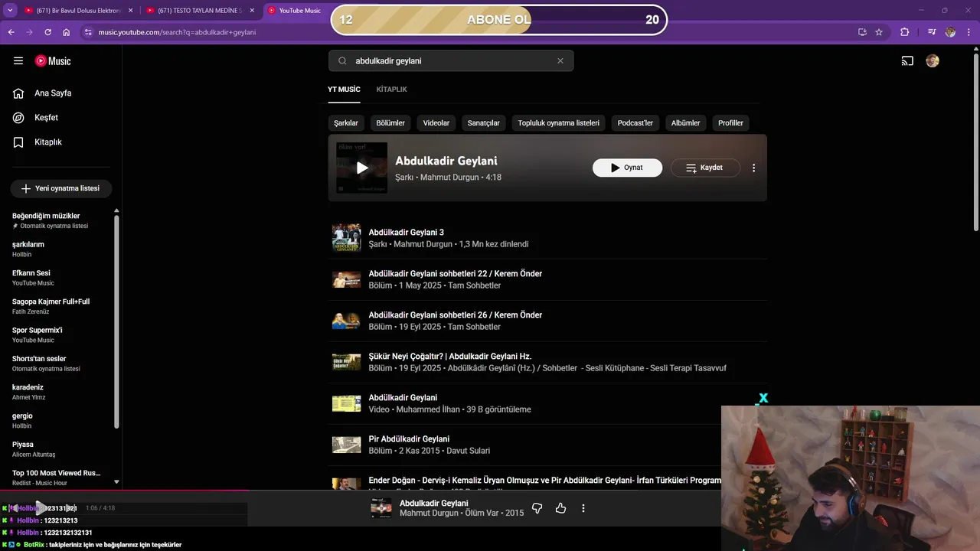Open the browser extensions puzzle icon

click(x=905, y=32)
